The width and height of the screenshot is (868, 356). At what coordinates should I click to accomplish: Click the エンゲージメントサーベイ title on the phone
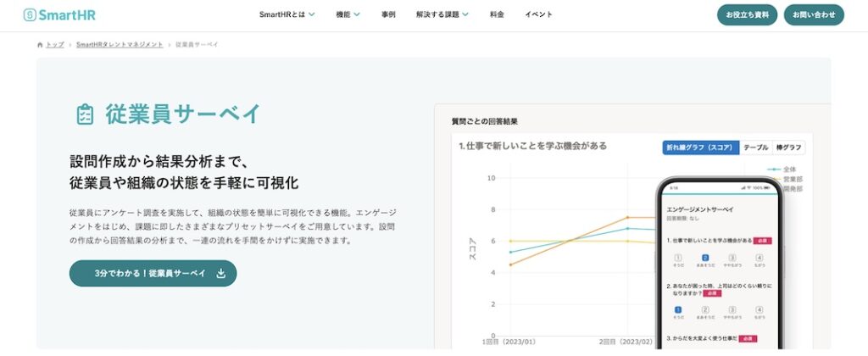(700, 210)
